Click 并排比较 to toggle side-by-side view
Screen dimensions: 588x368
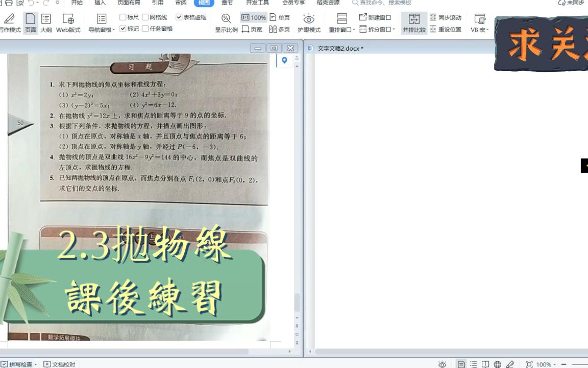click(x=413, y=22)
